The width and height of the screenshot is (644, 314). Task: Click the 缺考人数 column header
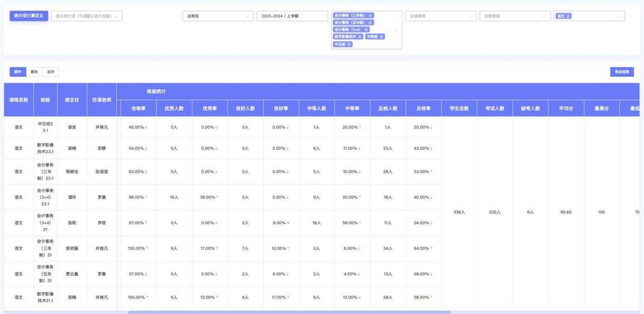tap(531, 109)
